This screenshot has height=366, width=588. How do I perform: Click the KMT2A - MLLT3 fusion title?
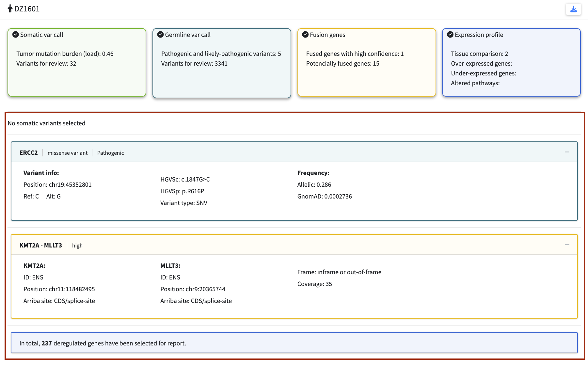[40, 246]
